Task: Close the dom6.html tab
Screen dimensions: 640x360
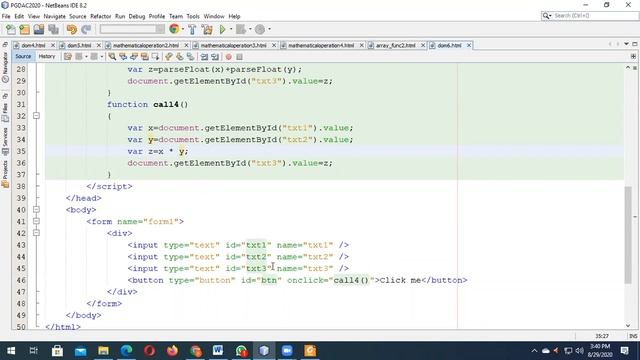Action: (x=469, y=45)
